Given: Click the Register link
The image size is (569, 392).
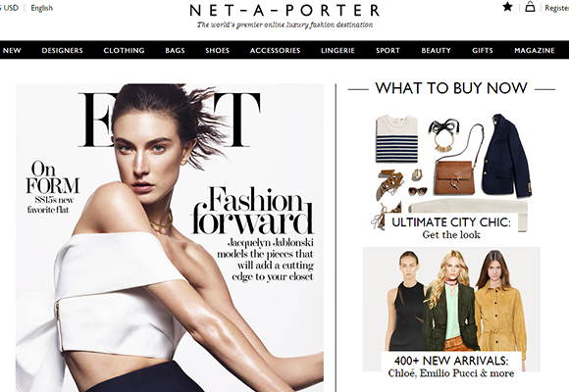Looking at the screenshot, I should (x=556, y=8).
